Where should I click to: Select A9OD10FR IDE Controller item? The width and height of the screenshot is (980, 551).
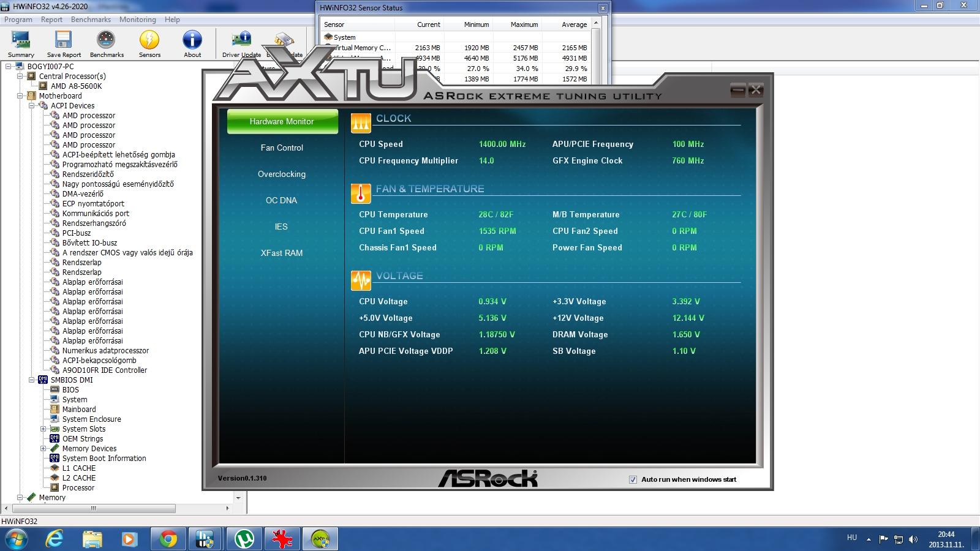click(x=105, y=370)
